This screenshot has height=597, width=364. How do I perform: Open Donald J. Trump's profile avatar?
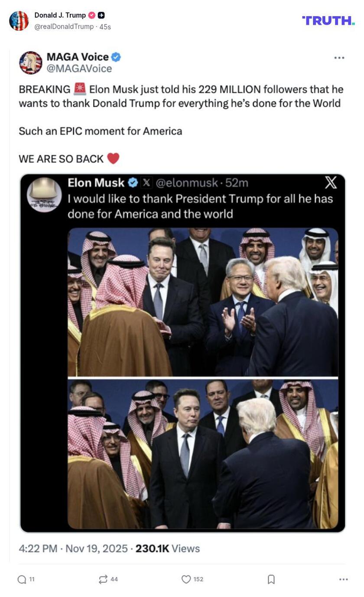click(18, 19)
